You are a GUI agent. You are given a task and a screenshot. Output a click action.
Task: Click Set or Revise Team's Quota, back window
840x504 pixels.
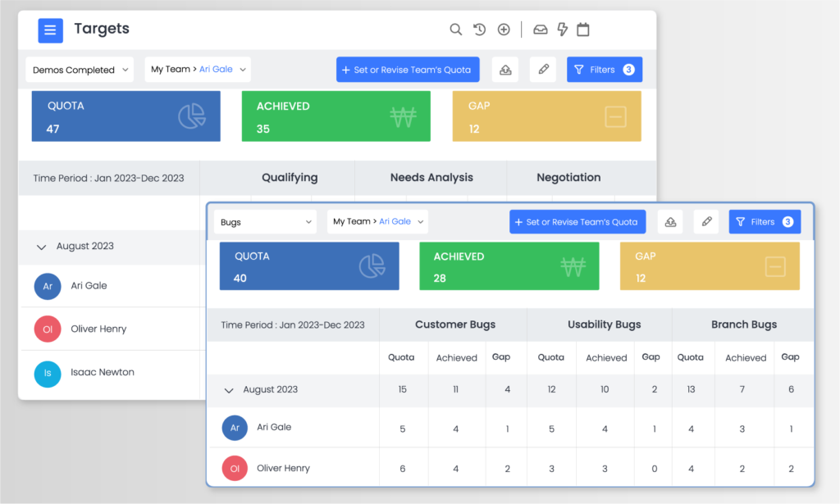click(408, 70)
